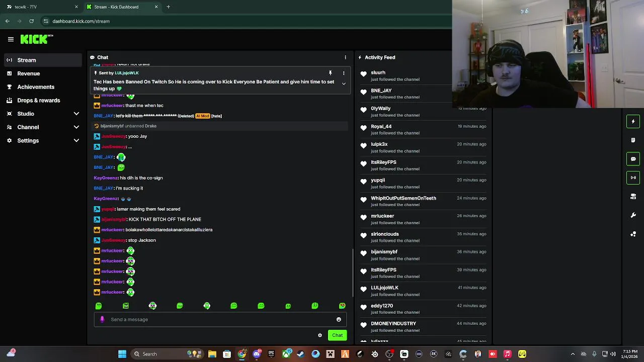Unpin the pinned message via pin icon
The height and width of the screenshot is (362, 644).
pyautogui.click(x=331, y=73)
